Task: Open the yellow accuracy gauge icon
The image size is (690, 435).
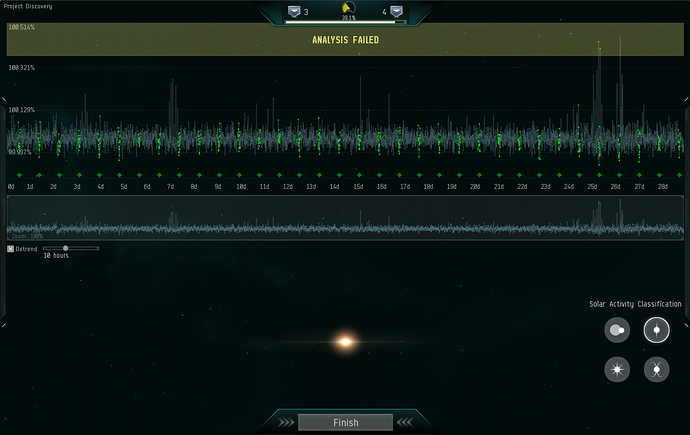Action: pyautogui.click(x=349, y=8)
